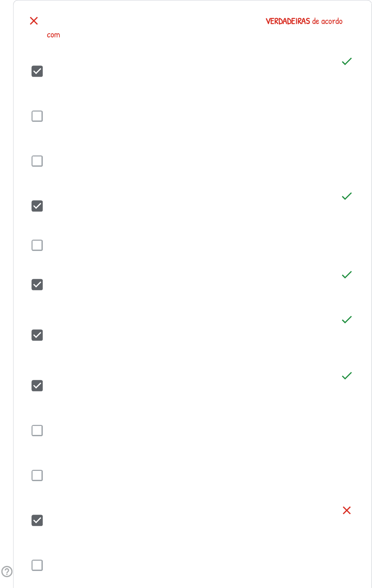Uncheck the eleventh checkbox with the red X
The image size is (372, 588).
tap(37, 521)
